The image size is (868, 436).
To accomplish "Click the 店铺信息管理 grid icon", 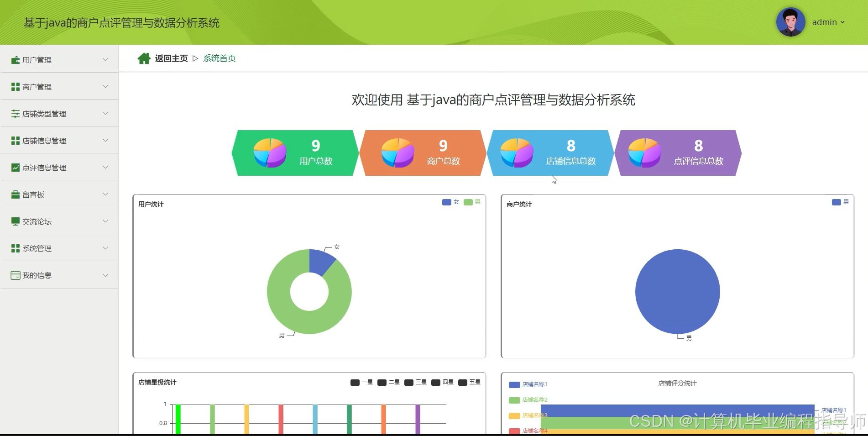I will click(x=16, y=141).
